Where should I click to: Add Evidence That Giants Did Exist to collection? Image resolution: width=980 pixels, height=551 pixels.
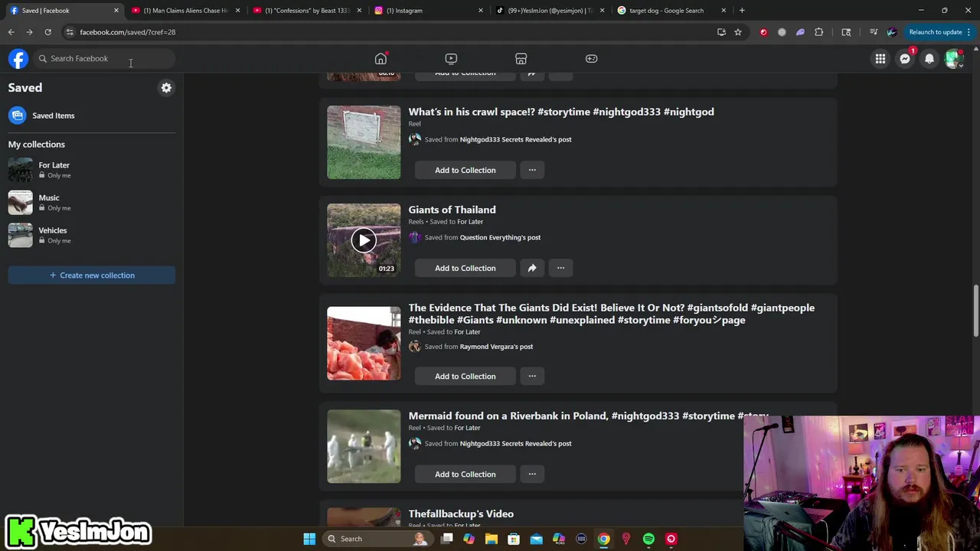point(465,376)
